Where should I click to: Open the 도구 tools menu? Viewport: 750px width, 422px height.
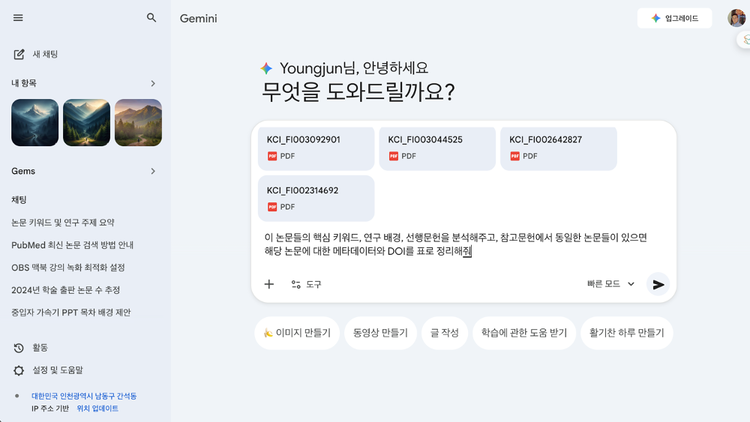pyautogui.click(x=306, y=284)
